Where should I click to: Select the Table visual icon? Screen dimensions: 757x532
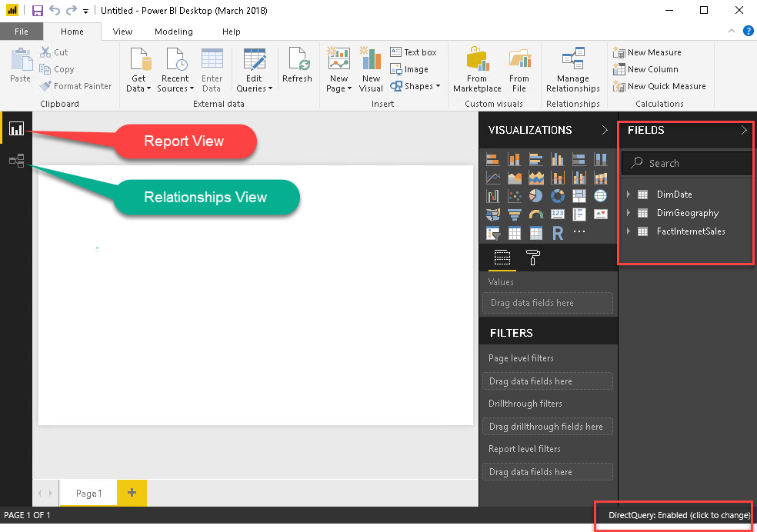515,232
